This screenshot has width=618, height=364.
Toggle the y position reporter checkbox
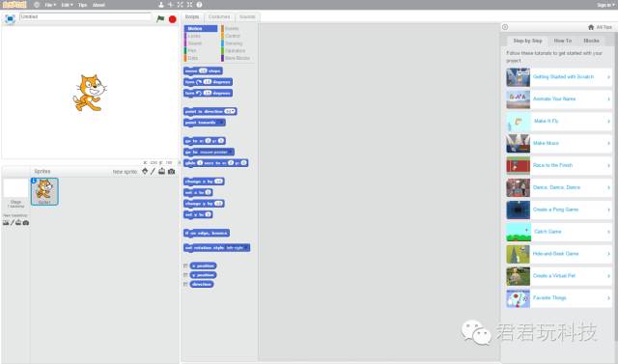pyautogui.click(x=185, y=275)
